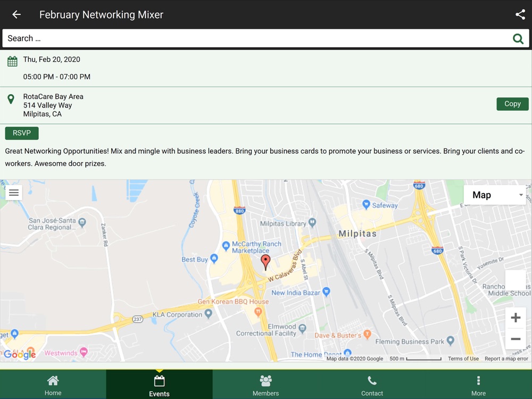Click the time 05:00 PM - 07:00 PM
Screen dimensions: 532x399
(57, 77)
